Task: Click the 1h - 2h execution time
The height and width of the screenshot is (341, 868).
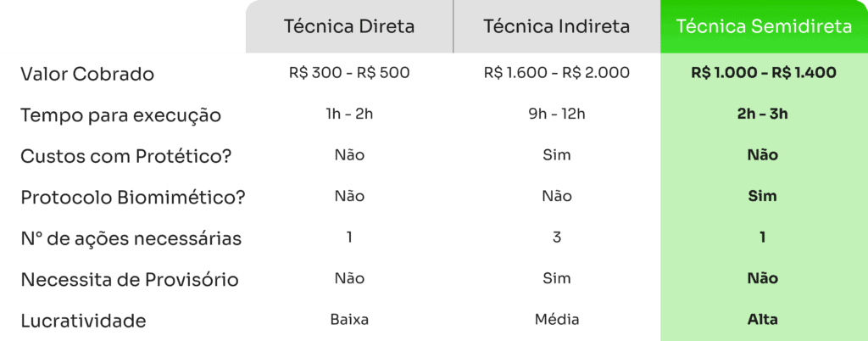Action: point(349,114)
